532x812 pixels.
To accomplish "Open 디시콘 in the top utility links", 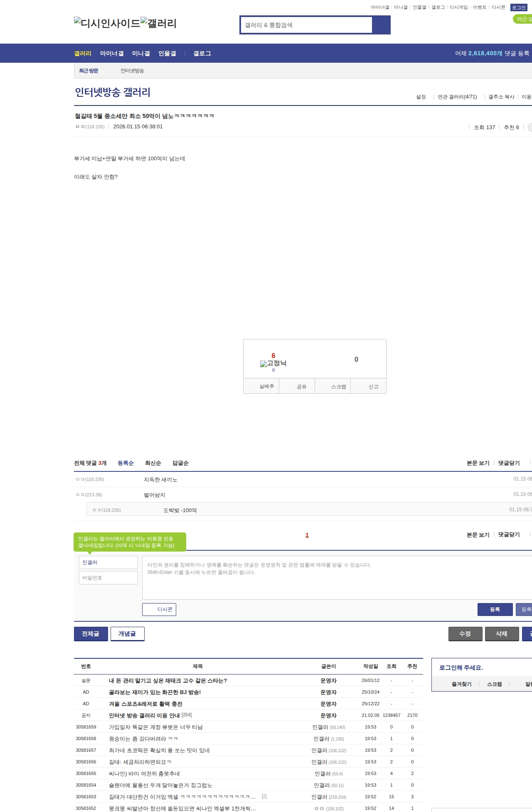I will click(498, 7).
